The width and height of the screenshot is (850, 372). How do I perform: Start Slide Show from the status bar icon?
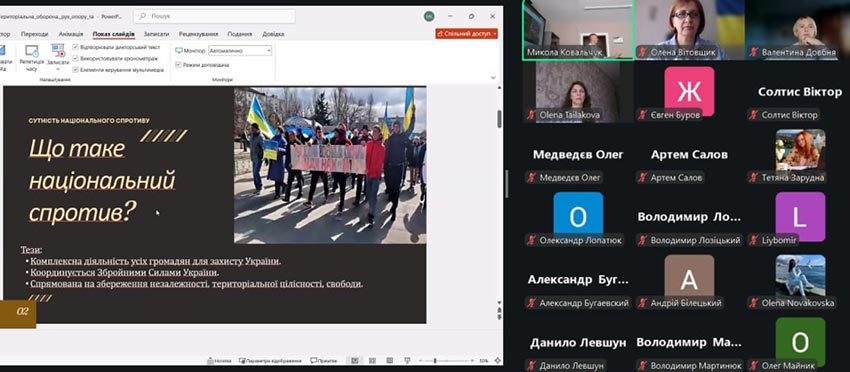pos(407,361)
